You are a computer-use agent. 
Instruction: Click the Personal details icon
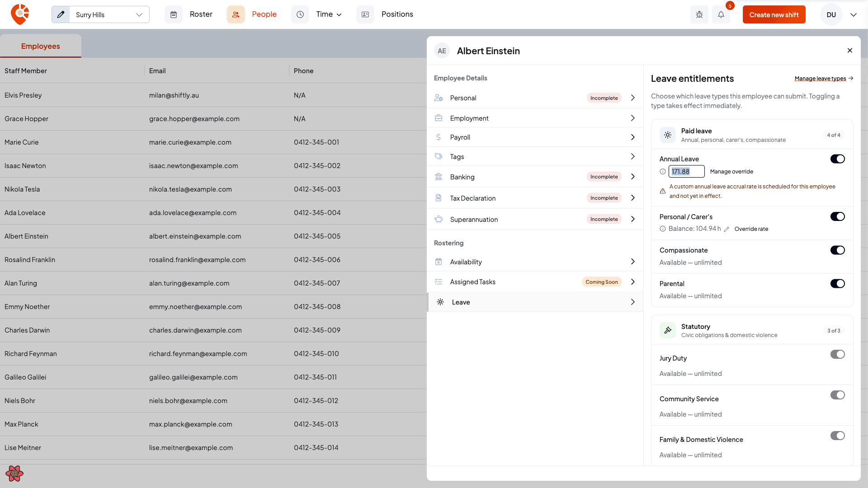pos(439,98)
